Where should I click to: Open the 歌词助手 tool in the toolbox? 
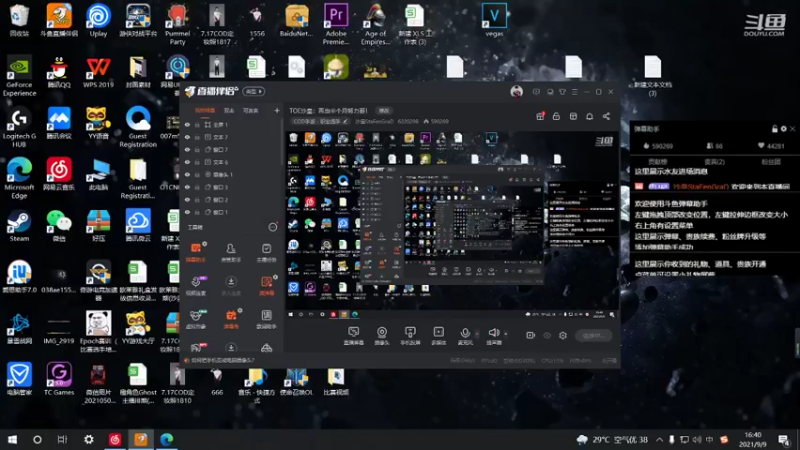click(266, 319)
